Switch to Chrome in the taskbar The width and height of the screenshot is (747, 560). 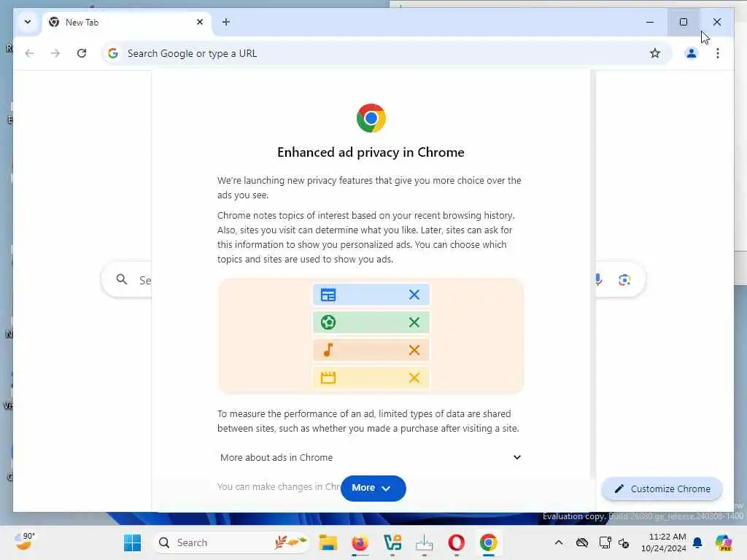[x=488, y=542]
